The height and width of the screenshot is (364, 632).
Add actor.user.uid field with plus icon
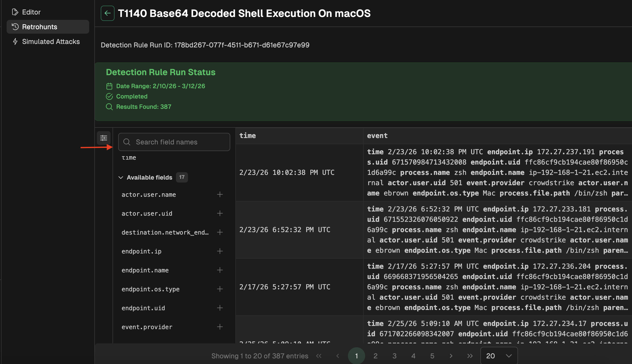click(220, 213)
